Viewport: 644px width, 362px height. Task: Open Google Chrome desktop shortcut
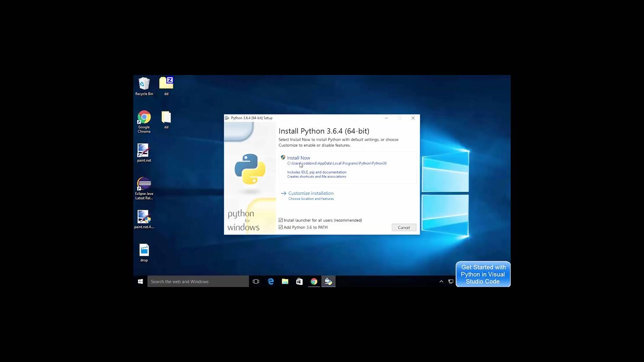144,122
